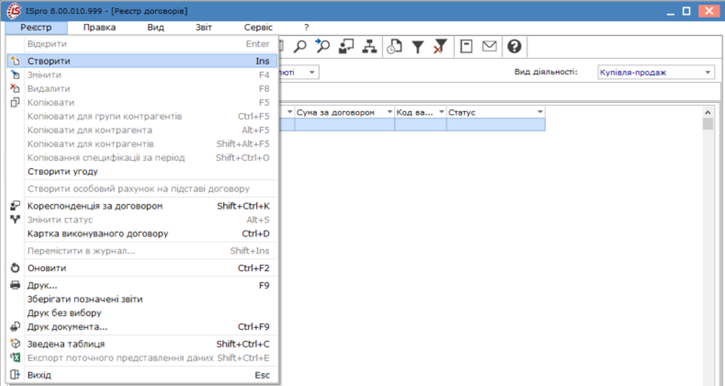Click the vertical scrollbar up arrow
The width and height of the screenshot is (725, 386).
pyautogui.click(x=707, y=112)
